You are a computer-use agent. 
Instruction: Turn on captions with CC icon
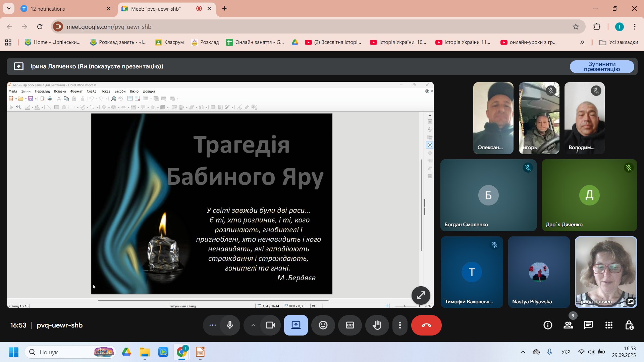(x=350, y=325)
